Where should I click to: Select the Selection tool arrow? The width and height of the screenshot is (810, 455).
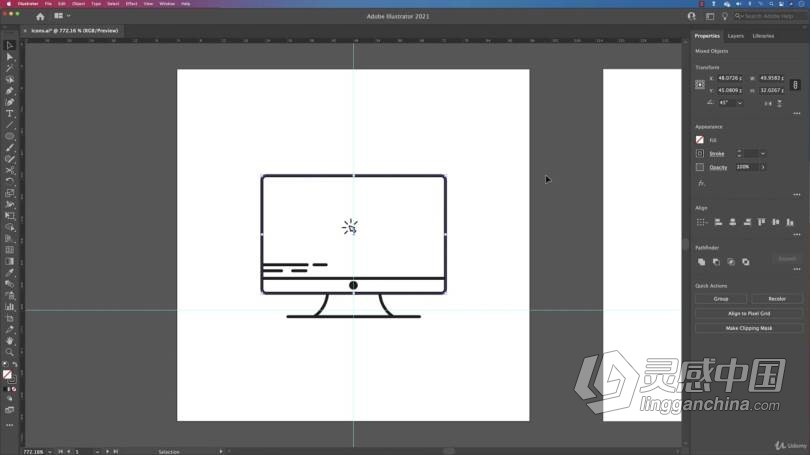tap(10, 45)
